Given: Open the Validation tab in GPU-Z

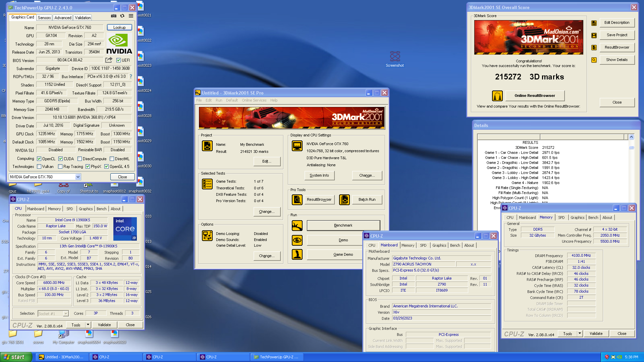Looking at the screenshot, I should coord(83,18).
